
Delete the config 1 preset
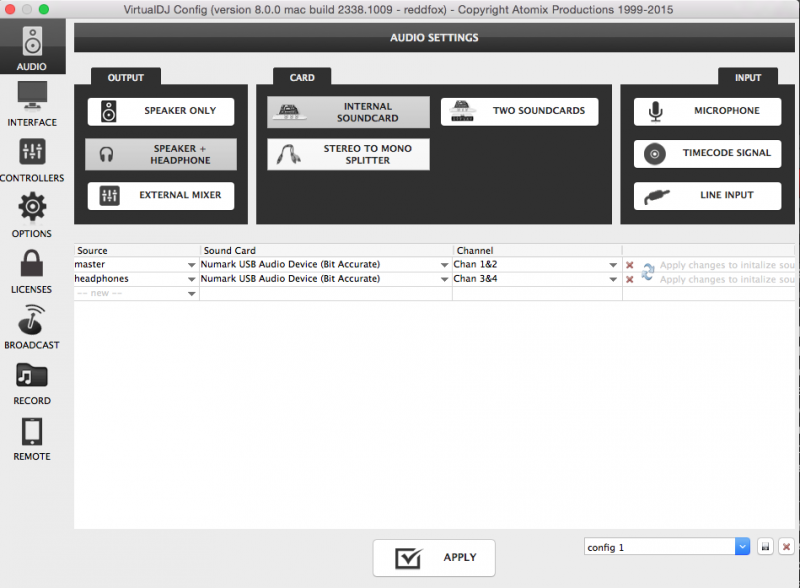[786, 547]
